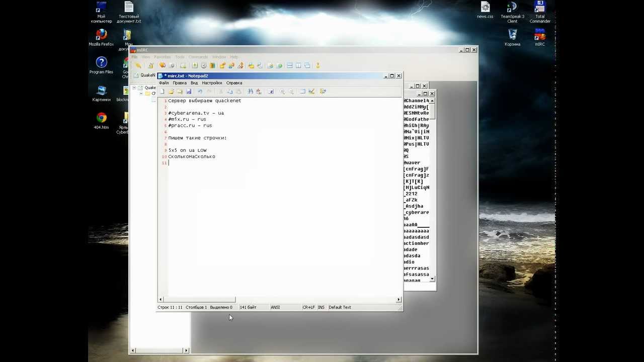Image resolution: width=644 pixels, height=362 pixels.
Task: Click the Find binoculars icon in Notepad2
Action: pyautogui.click(x=251, y=92)
